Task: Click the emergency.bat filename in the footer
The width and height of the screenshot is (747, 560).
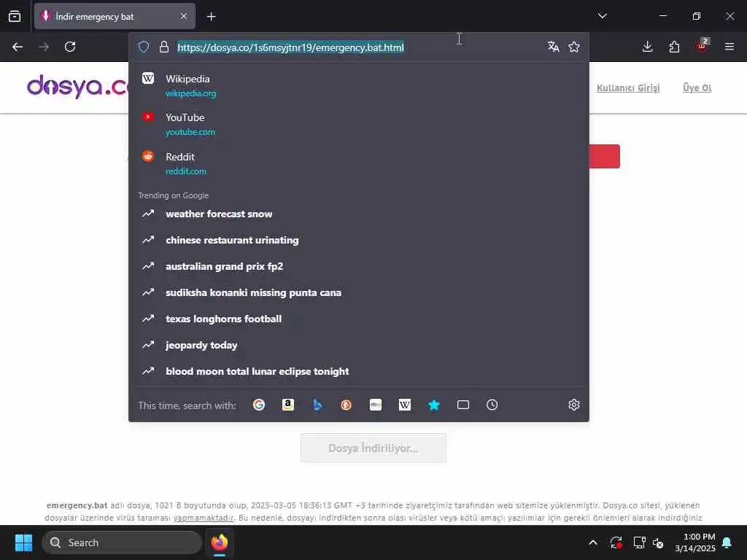Action: click(x=77, y=505)
